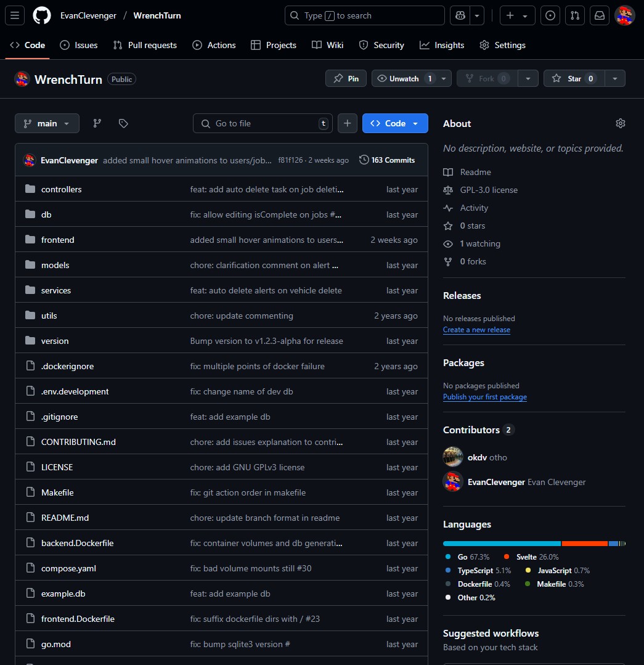Open the blue Code dropdown button
The width and height of the screenshot is (644, 665).
(395, 123)
